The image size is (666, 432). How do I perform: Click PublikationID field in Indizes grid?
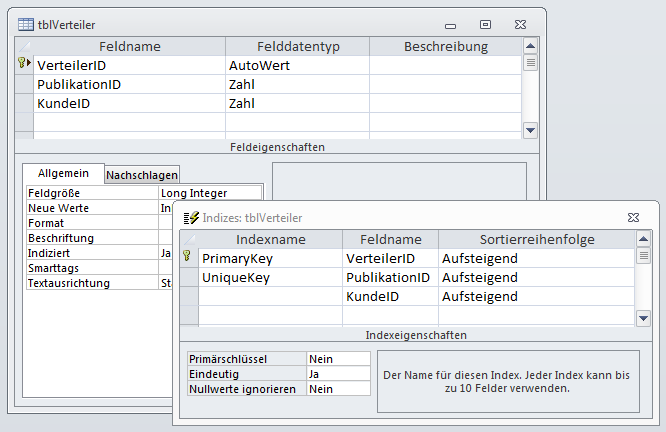[x=390, y=277]
